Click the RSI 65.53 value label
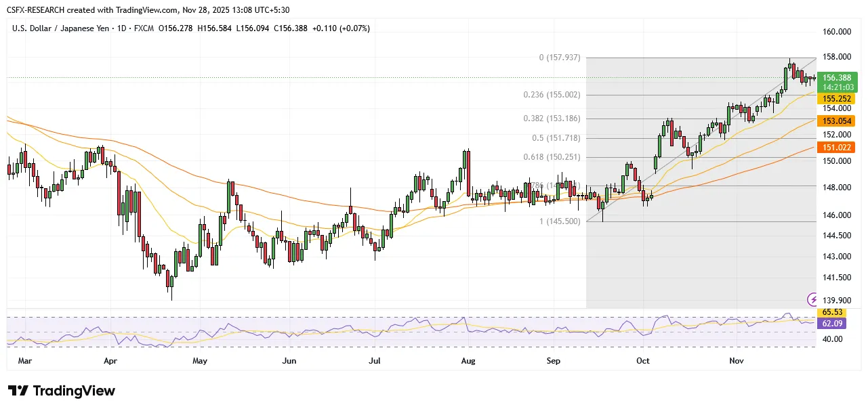Screen dimensions: 868x411 click(831, 312)
